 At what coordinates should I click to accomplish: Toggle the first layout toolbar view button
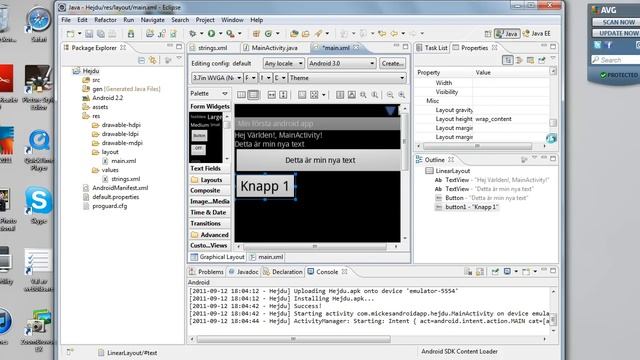click(x=241, y=95)
